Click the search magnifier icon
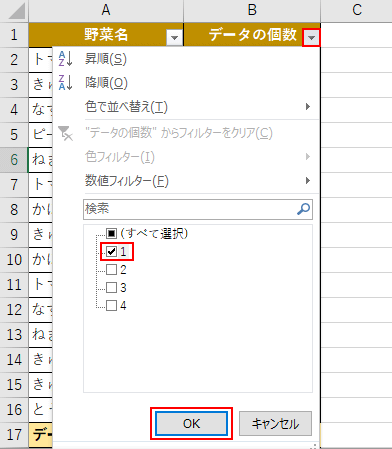Viewport: 392px width, 449px height. (303, 209)
